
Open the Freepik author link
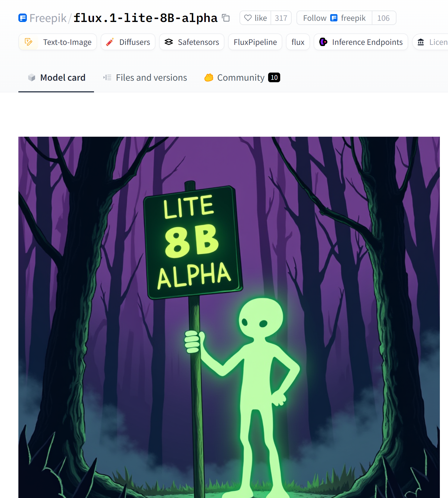click(x=48, y=18)
